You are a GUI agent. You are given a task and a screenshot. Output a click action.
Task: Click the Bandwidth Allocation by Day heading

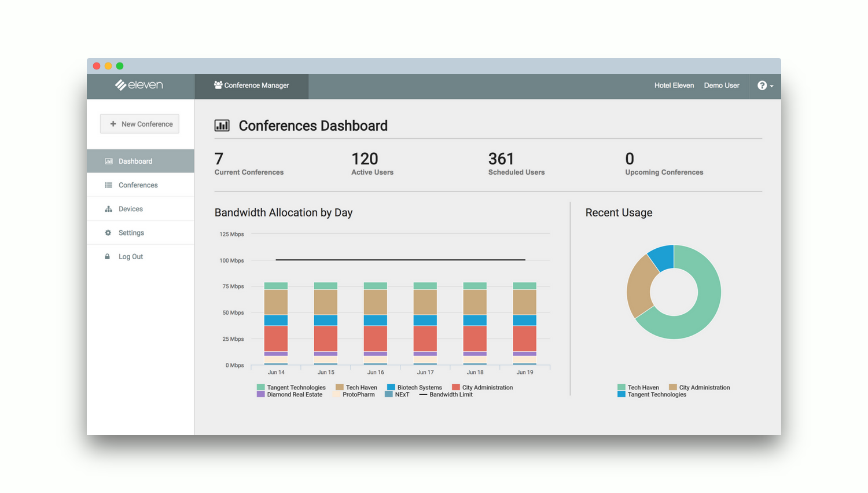(284, 212)
